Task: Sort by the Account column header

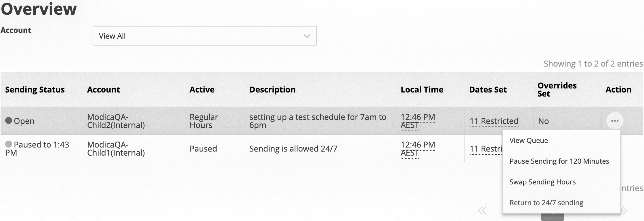Action: pyautogui.click(x=104, y=90)
